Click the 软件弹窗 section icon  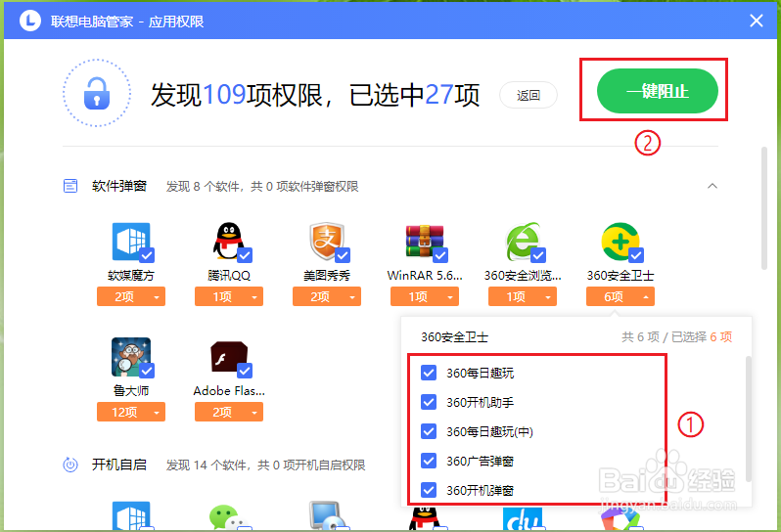(70, 186)
